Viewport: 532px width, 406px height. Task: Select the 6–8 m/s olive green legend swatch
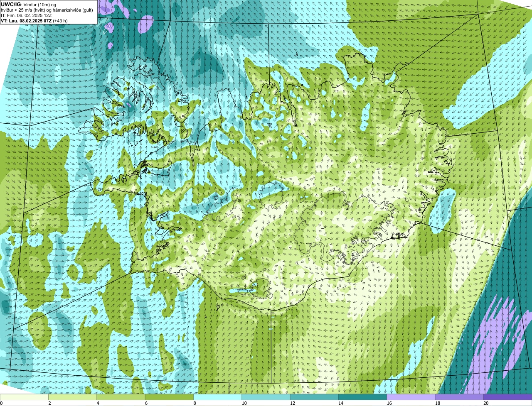point(170,397)
